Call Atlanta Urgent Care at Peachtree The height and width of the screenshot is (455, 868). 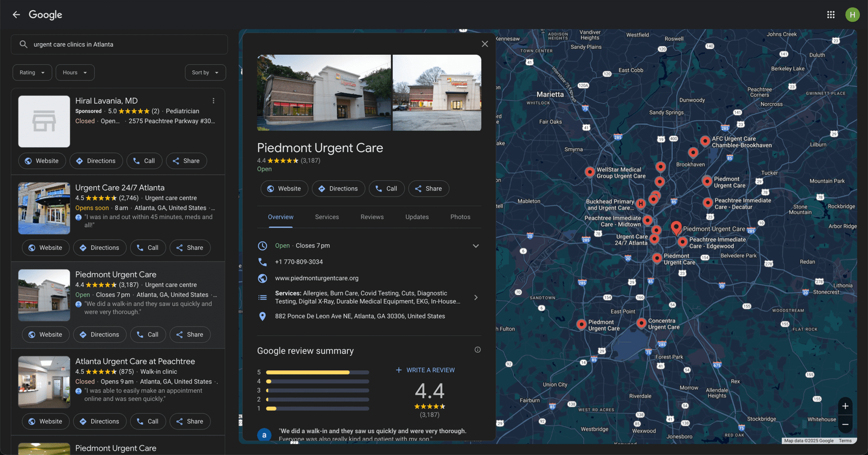click(x=148, y=421)
